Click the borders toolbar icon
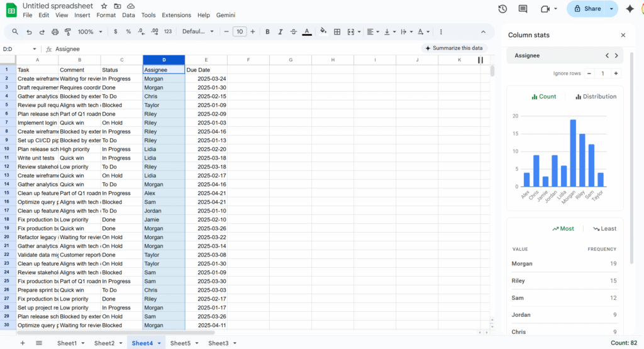Image resolution: width=644 pixels, height=349 pixels. pos(337,31)
